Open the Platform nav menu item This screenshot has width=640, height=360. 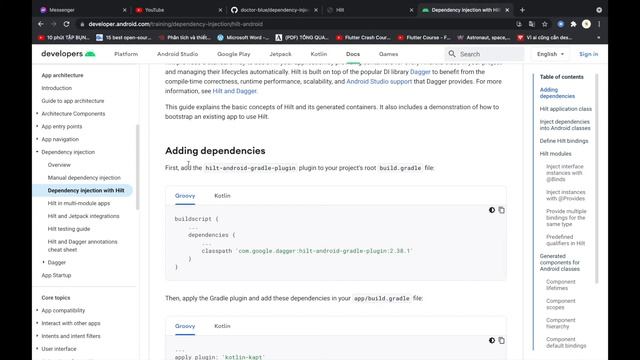pyautogui.click(x=126, y=54)
